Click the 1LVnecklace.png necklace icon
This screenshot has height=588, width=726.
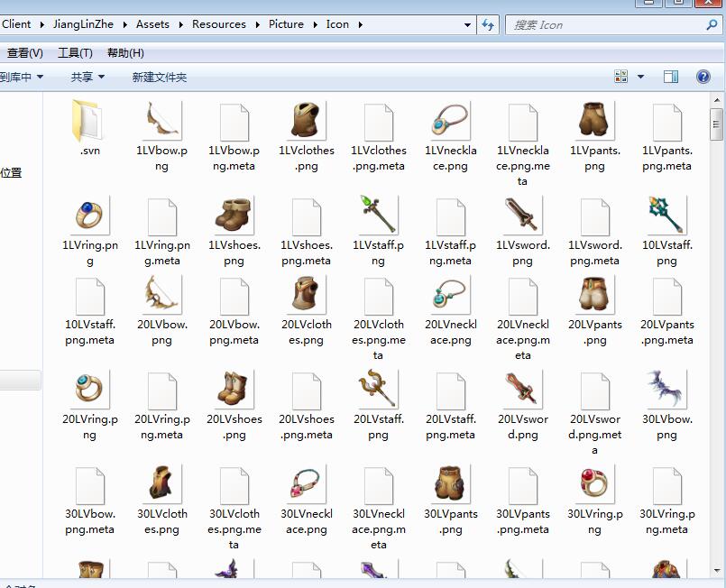pos(450,122)
